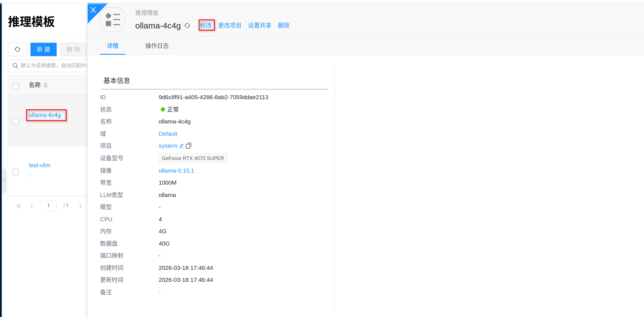
Task: Sort the list by the 名称 column arrows
Action: tap(46, 85)
